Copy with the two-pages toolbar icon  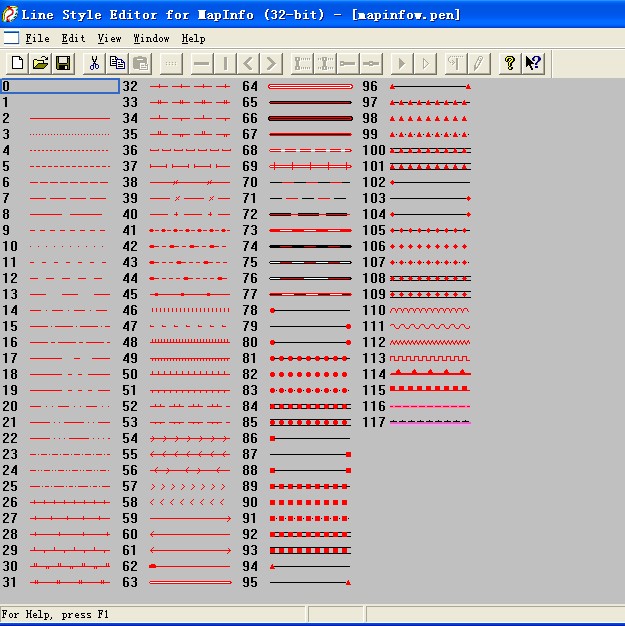click(117, 63)
